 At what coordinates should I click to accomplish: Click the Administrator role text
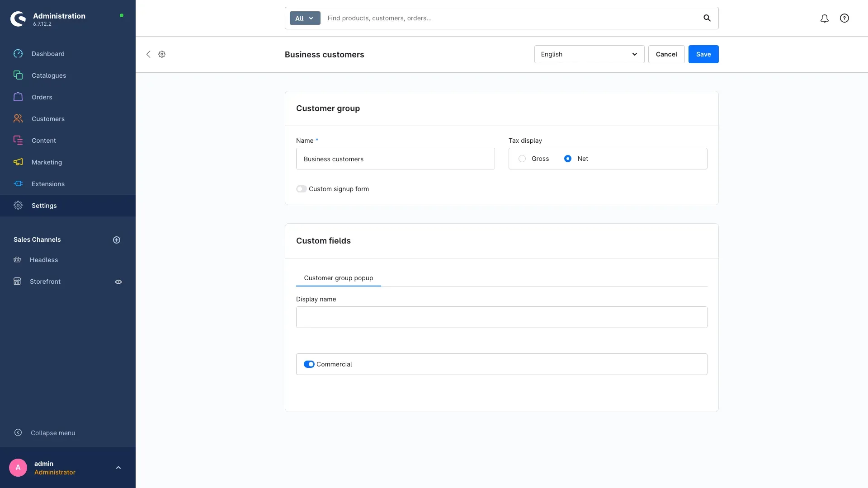(55, 472)
